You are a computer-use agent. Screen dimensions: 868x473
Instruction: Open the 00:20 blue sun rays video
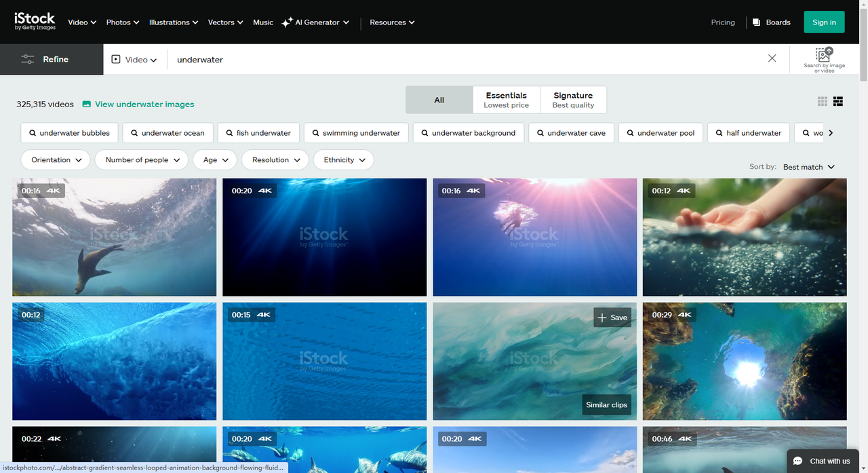click(x=325, y=238)
